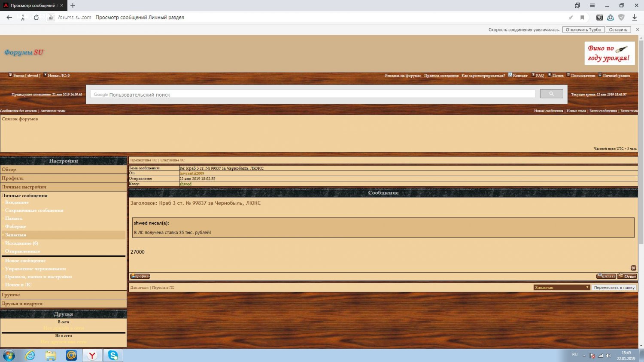Screen dimensions: 644x362
Task: Open sender profile link lawrentii2009
Action: click(x=192, y=173)
